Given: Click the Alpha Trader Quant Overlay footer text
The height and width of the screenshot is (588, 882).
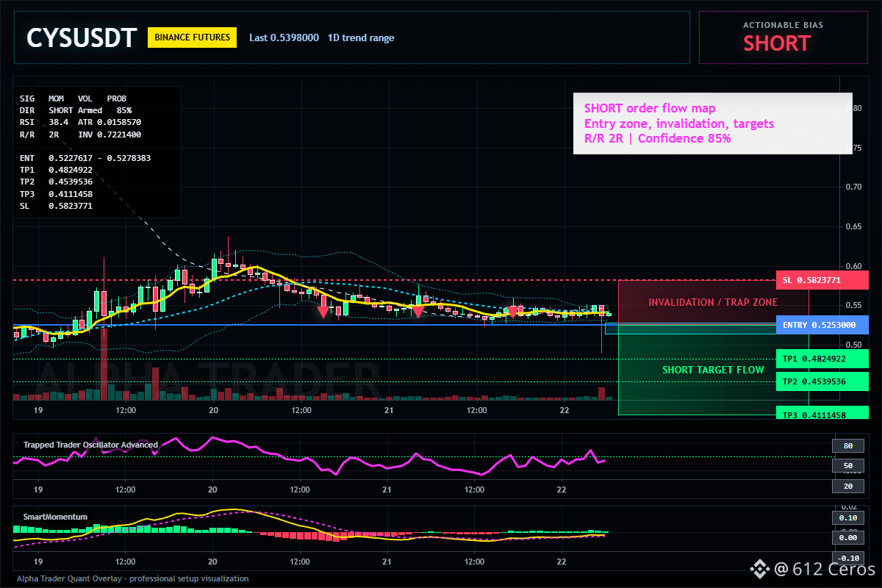Looking at the screenshot, I should pos(133,578).
